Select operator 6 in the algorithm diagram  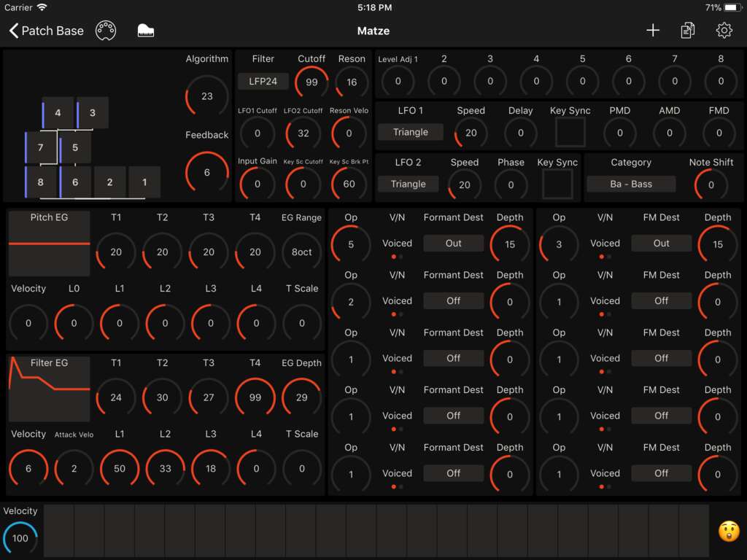[x=75, y=182]
